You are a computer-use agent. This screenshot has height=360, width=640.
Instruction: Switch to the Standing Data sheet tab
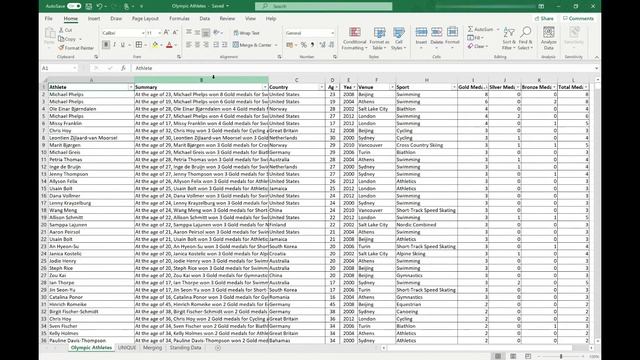[x=185, y=348]
